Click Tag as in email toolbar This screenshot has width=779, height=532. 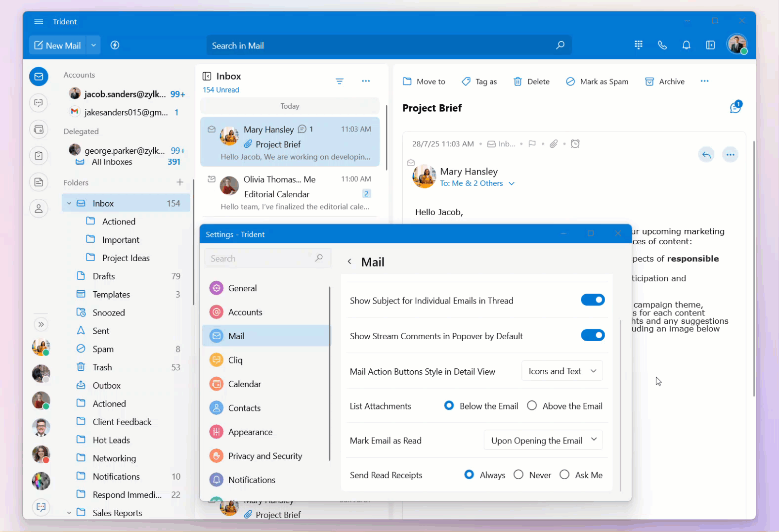(479, 82)
